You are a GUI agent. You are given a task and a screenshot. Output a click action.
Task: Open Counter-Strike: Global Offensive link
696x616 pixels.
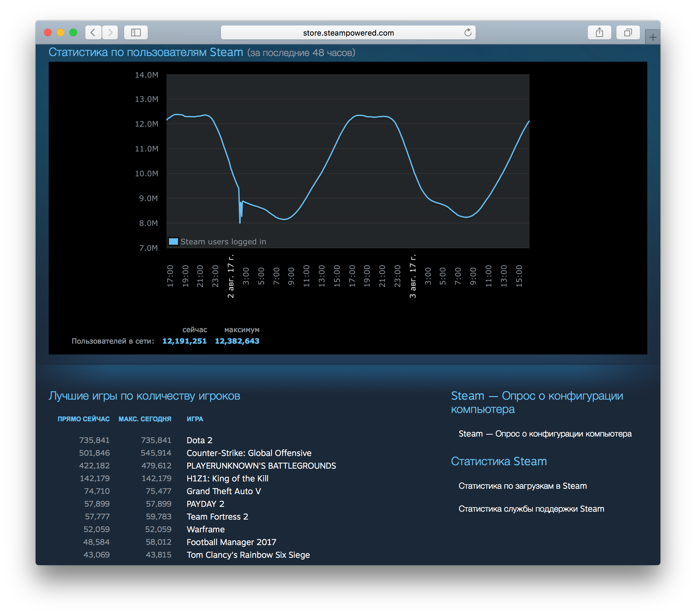click(x=249, y=453)
